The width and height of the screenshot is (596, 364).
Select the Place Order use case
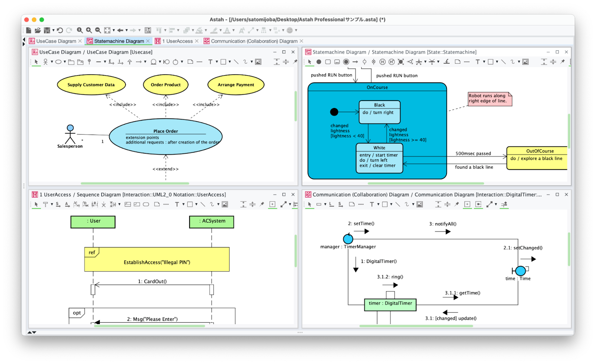coord(166,137)
